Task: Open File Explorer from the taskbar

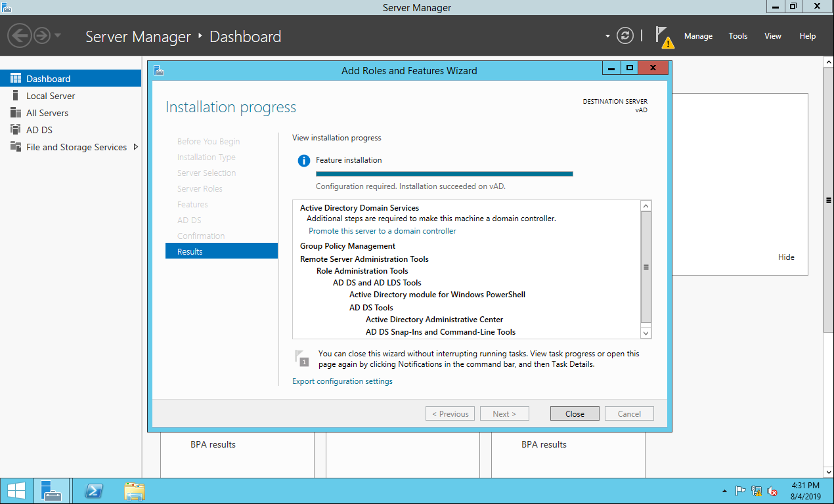Action: (135, 491)
